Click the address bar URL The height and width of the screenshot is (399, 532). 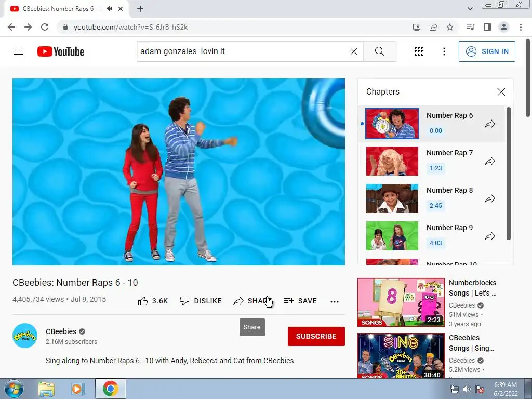pyautogui.click(x=130, y=27)
